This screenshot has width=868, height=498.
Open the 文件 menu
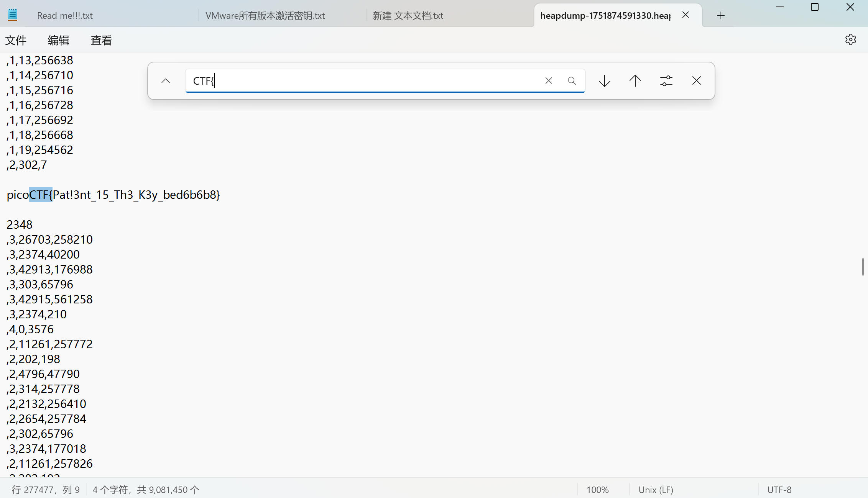click(x=16, y=40)
